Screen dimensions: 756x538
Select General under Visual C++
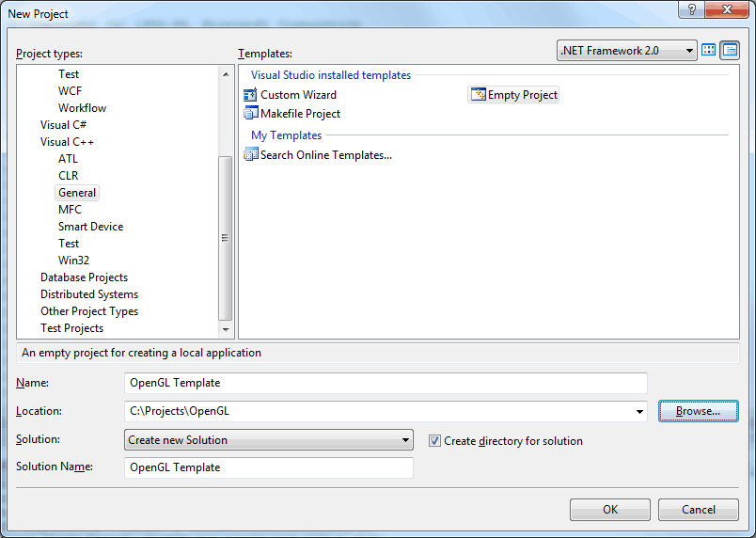tap(77, 193)
